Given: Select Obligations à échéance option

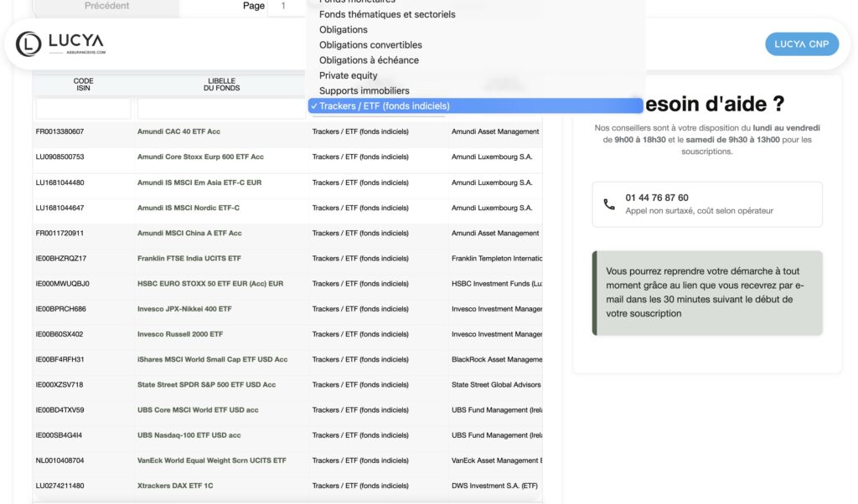Looking at the screenshot, I should point(369,60).
